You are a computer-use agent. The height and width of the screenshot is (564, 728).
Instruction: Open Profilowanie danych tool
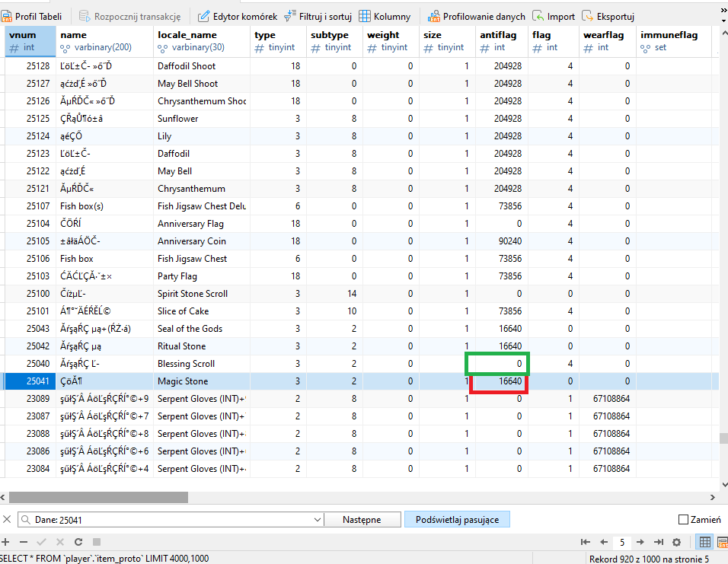point(476,16)
